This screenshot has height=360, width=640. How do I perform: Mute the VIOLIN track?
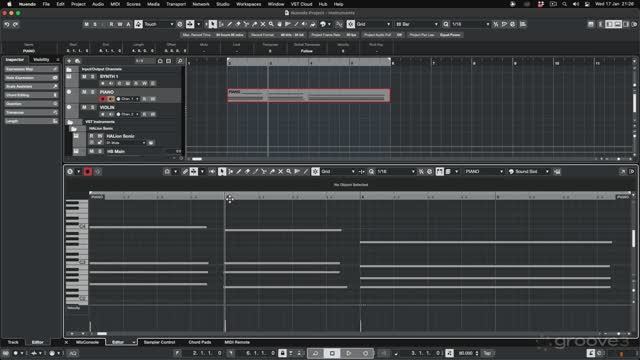84,107
